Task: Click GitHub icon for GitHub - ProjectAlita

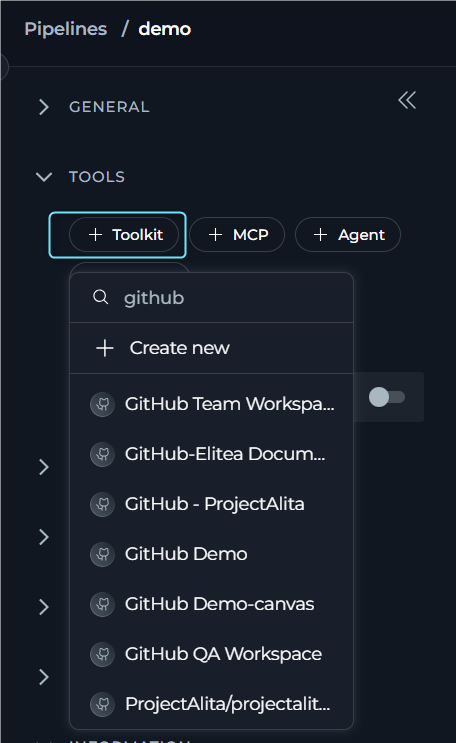Action: pos(102,504)
